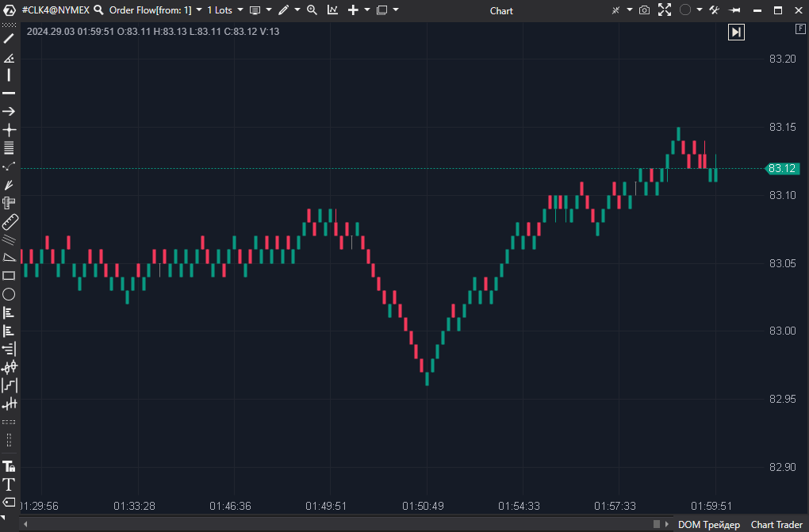Click the zoom magnifier in the toolbar
809x532 pixels.
click(x=311, y=10)
